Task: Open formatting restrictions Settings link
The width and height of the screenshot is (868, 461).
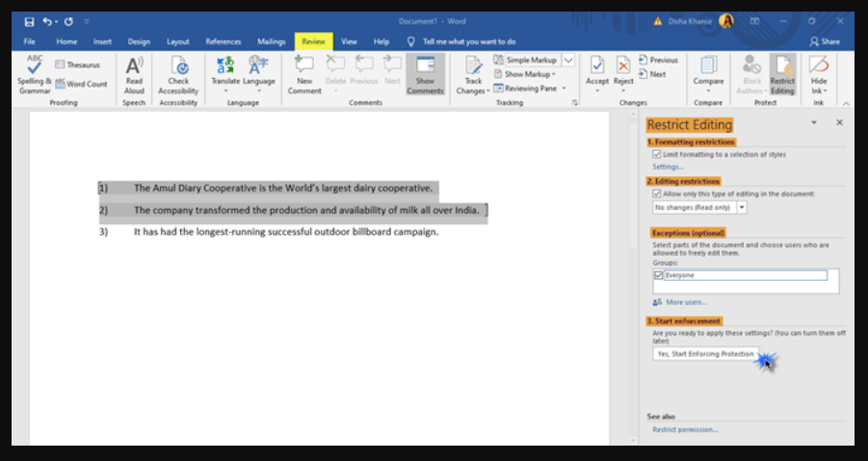Action: [x=669, y=166]
